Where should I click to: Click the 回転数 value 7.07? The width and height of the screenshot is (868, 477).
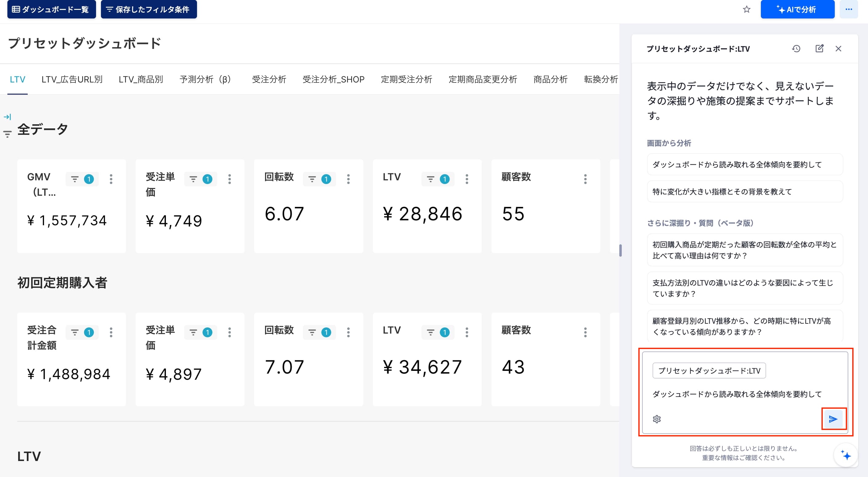coord(284,367)
